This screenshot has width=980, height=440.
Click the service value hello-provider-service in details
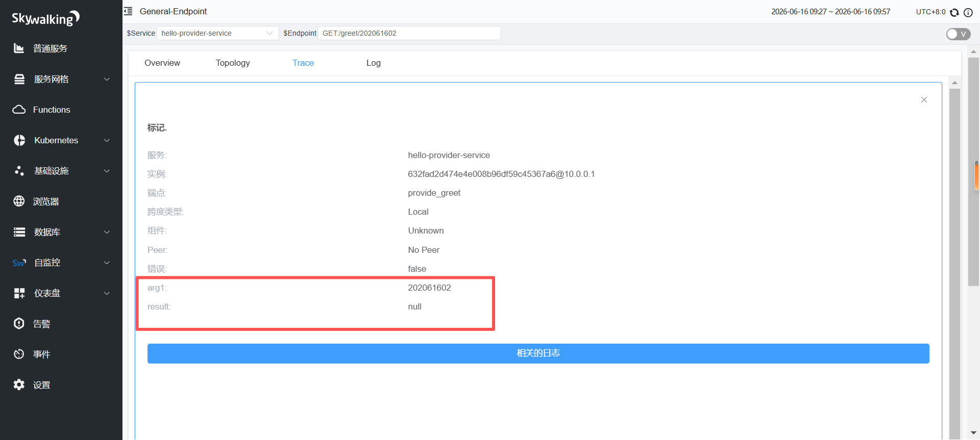point(449,155)
